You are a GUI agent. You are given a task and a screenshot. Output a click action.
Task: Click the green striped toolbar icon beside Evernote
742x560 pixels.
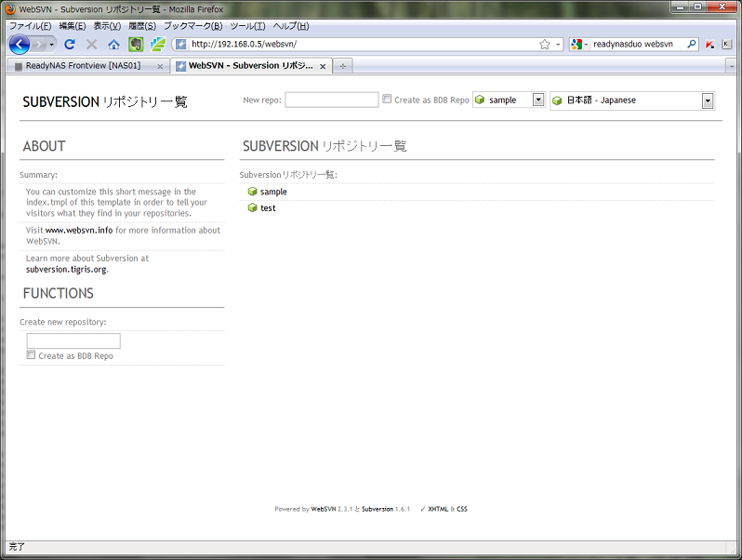click(157, 45)
